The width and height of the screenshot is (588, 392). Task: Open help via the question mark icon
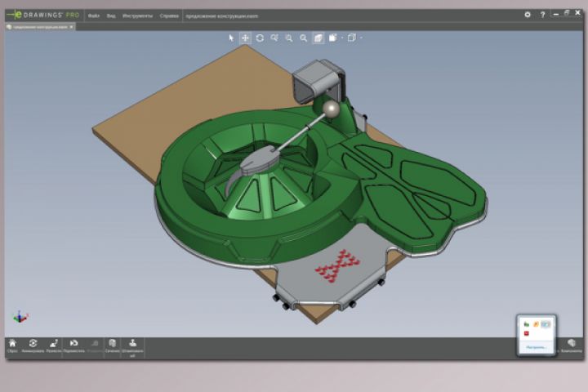click(x=542, y=15)
